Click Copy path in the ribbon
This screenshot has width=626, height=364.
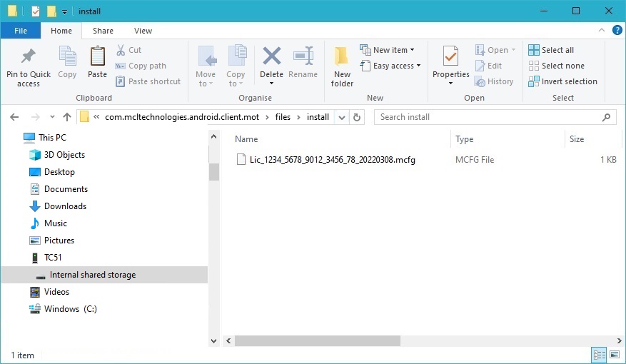(141, 66)
